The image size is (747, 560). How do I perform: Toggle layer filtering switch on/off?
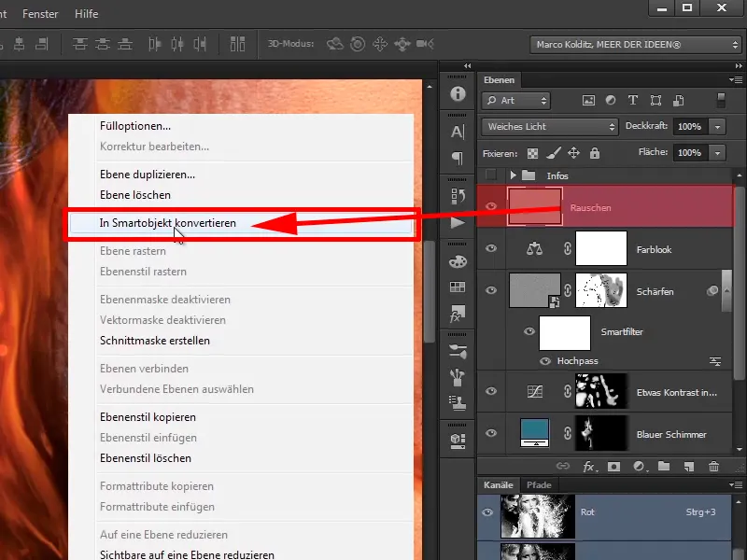[x=721, y=100]
